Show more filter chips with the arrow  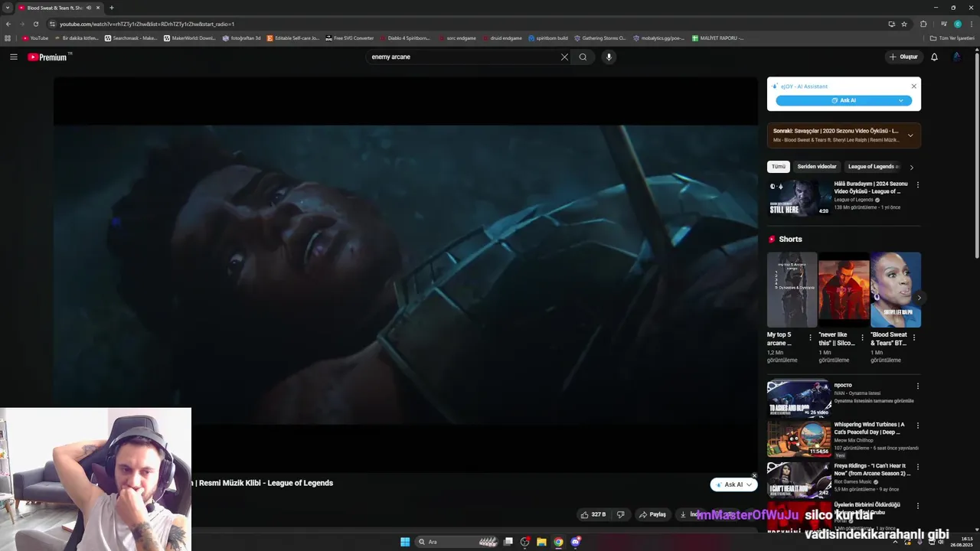point(911,167)
